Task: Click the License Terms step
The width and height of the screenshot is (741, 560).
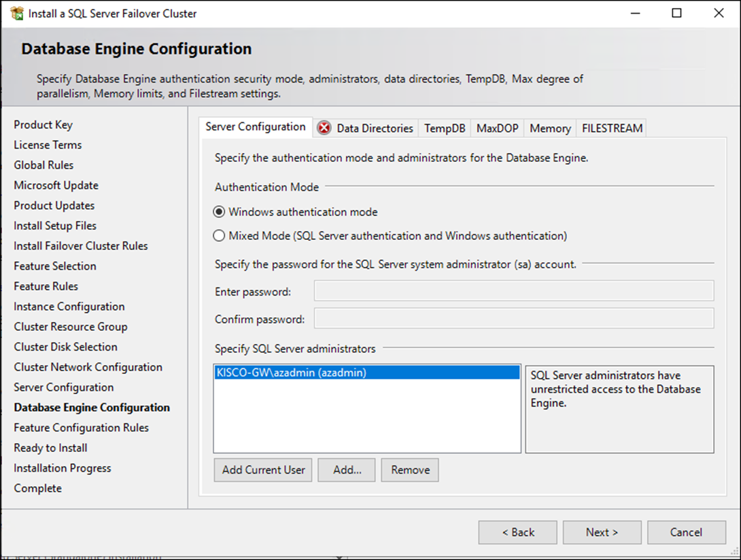Action: tap(48, 145)
